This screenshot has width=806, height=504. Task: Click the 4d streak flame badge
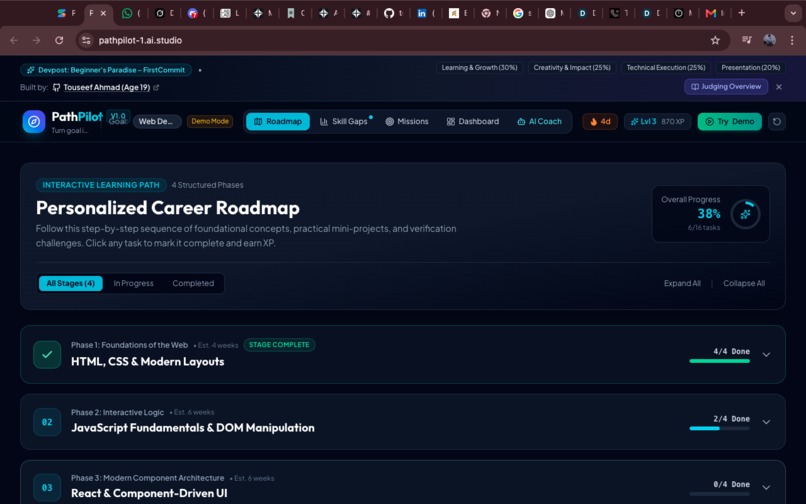click(x=600, y=121)
